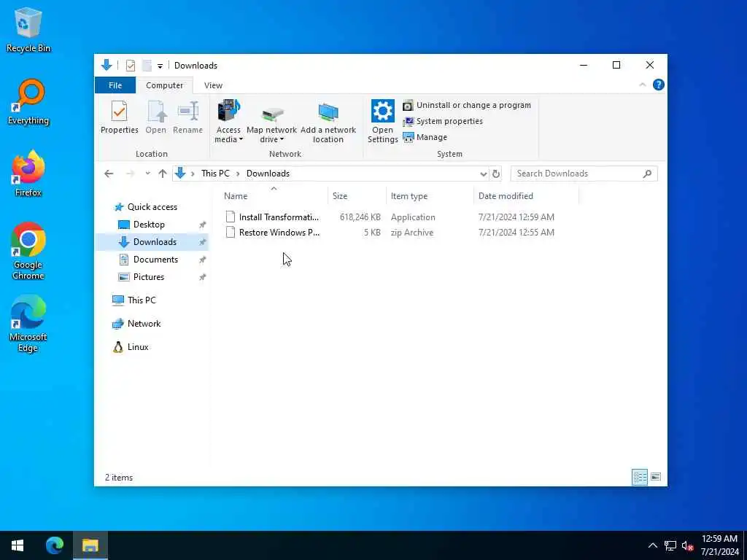Select the Everything desktop shortcut

(28, 102)
